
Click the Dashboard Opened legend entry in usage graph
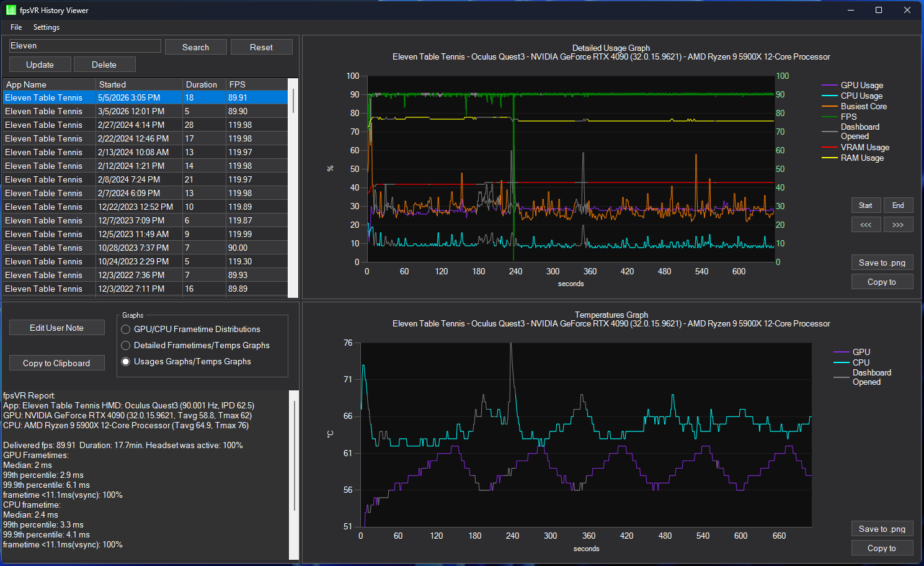(851, 132)
